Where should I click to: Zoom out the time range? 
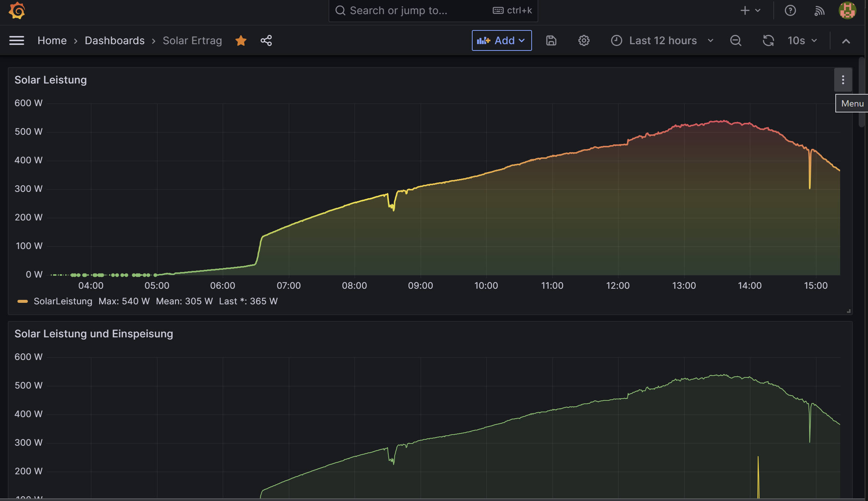point(735,40)
